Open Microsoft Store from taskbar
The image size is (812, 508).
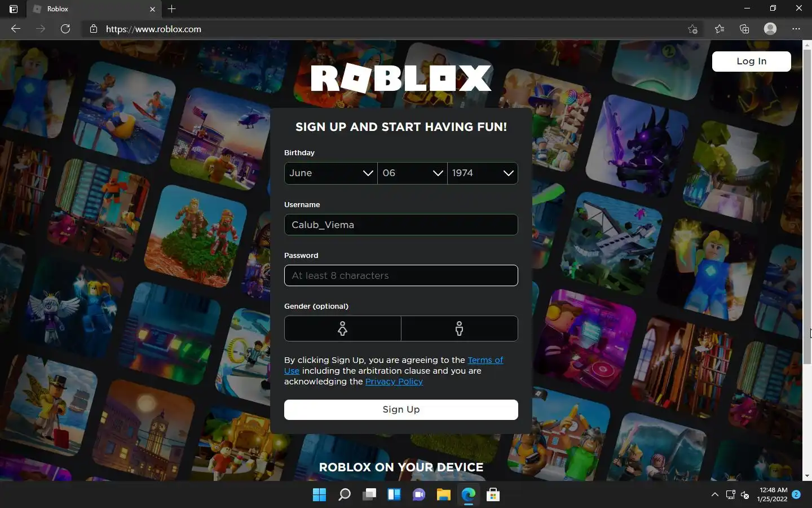493,495
